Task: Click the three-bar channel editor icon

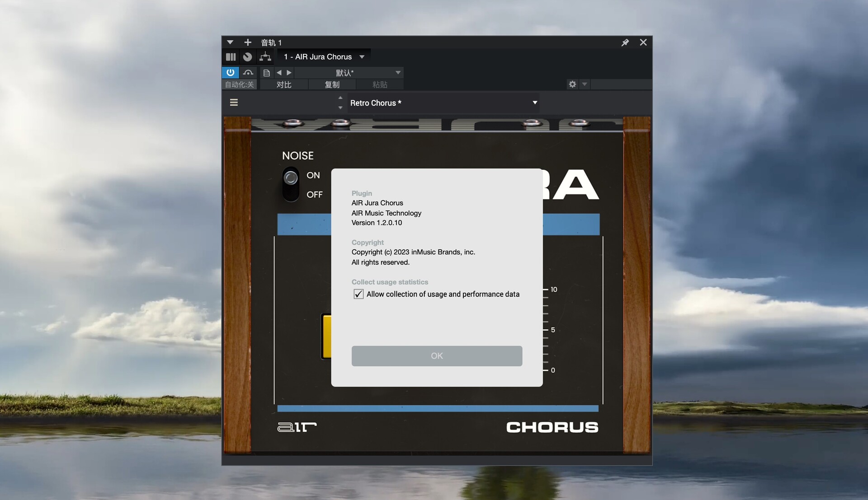Action: [231, 57]
